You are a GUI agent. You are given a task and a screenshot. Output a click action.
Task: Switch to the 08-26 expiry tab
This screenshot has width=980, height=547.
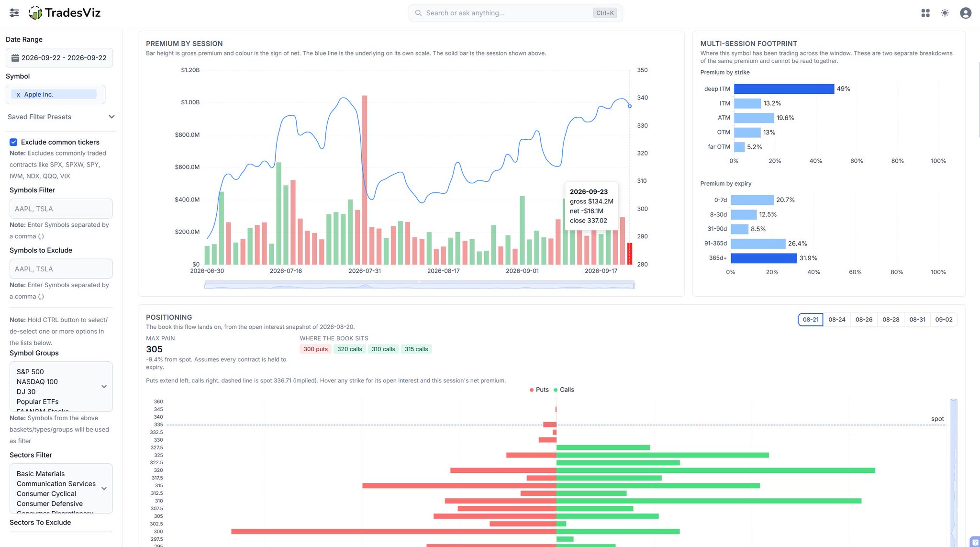tap(864, 320)
